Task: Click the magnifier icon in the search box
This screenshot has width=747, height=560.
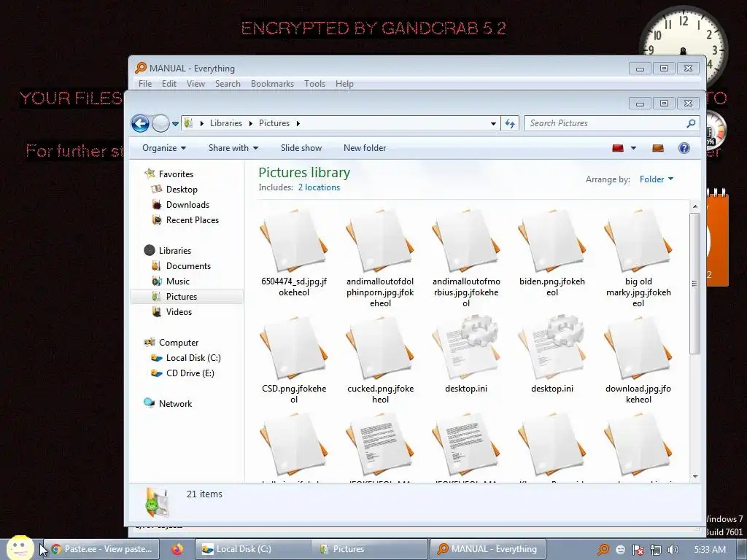Action: tap(692, 123)
